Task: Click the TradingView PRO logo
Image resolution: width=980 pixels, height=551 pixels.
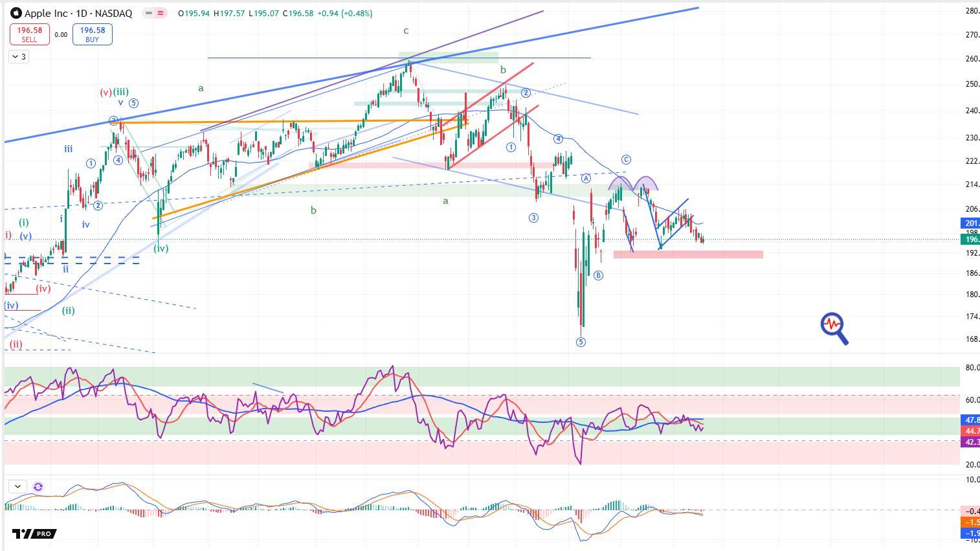Action: tap(34, 534)
